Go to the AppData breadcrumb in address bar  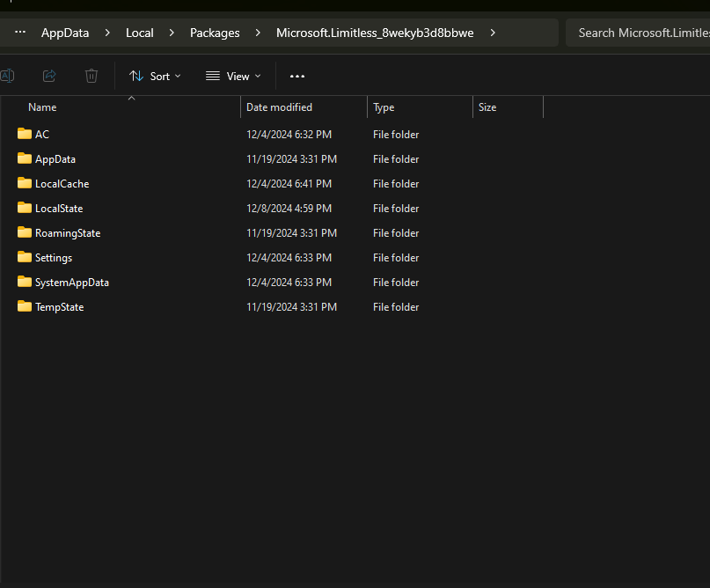coord(65,33)
